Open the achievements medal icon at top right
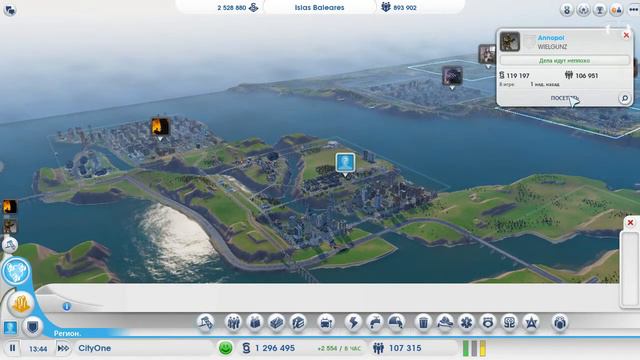The image size is (640, 360). [567, 10]
